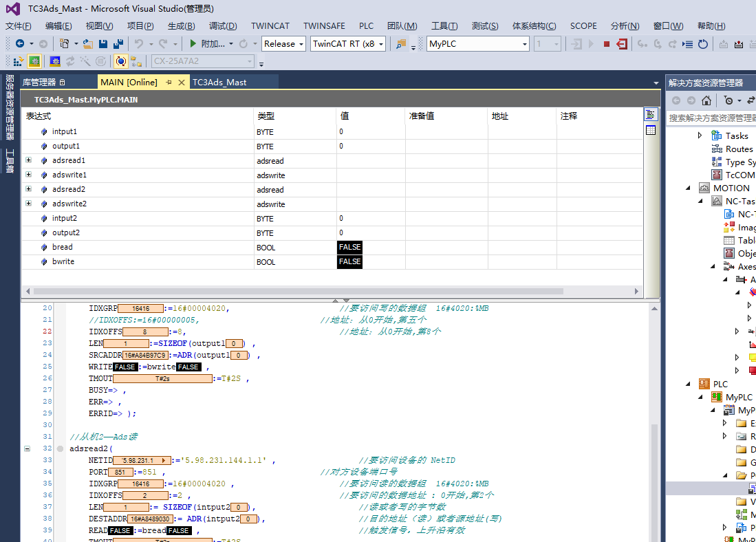Click the find in files icon
The image size is (756, 542).
coord(400,44)
